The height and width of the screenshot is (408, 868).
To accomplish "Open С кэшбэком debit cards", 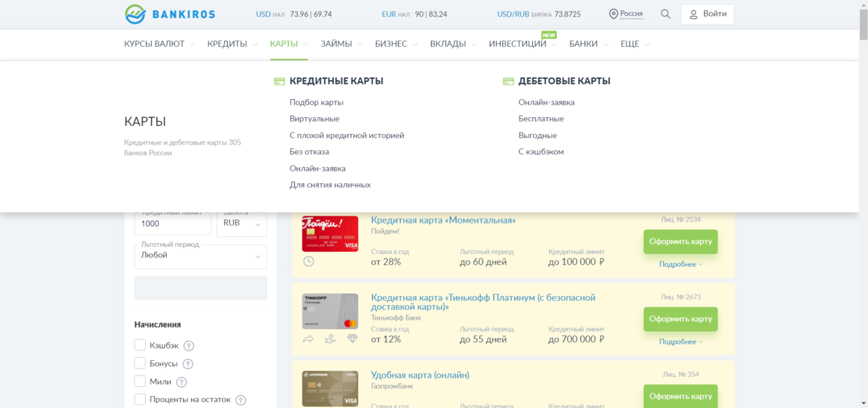I will (x=541, y=152).
